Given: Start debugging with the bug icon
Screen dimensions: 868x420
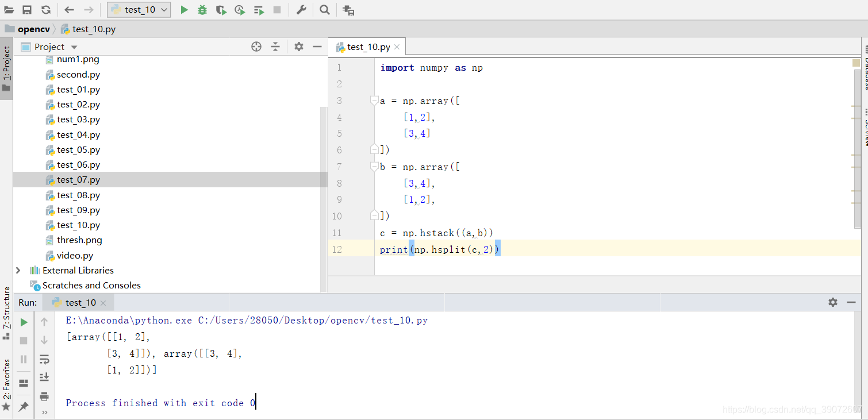Looking at the screenshot, I should pos(202,10).
